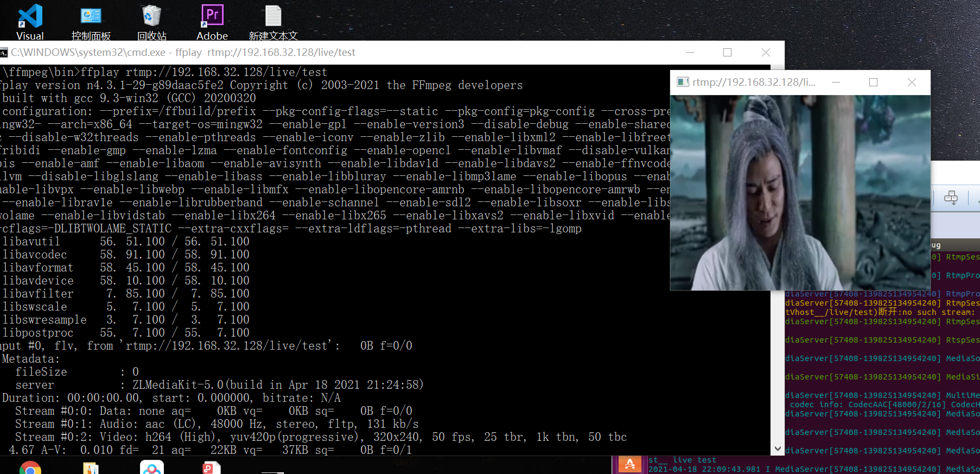Viewport: 980px width, 474px height.
Task: Click the 'Stream #0:1: Audio: aac' line
Action: click(217, 424)
